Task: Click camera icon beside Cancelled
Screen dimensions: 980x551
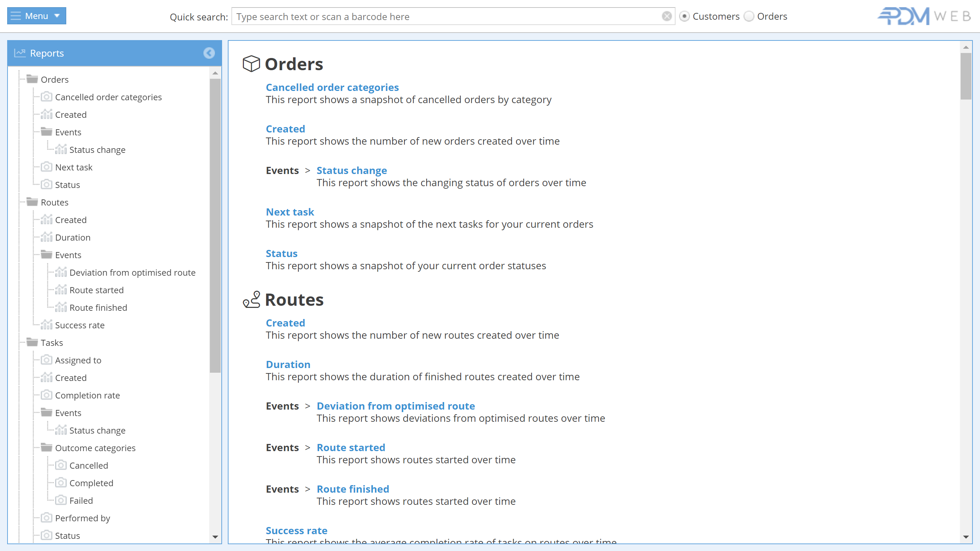Action: 61,465
